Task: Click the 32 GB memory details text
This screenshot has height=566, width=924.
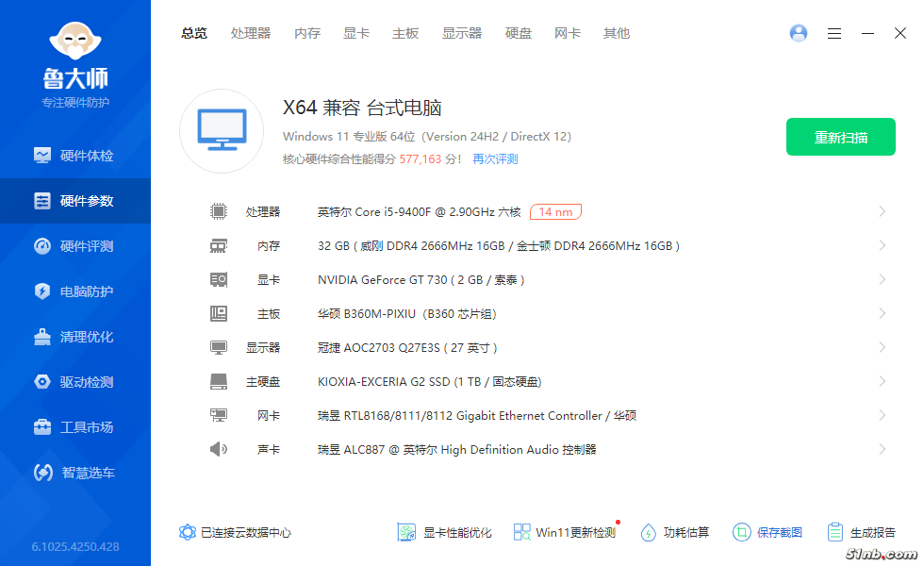Action: [499, 246]
